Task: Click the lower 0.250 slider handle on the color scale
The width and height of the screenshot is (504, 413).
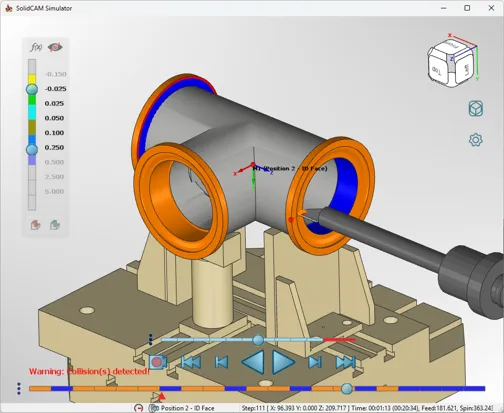Action: click(x=32, y=149)
